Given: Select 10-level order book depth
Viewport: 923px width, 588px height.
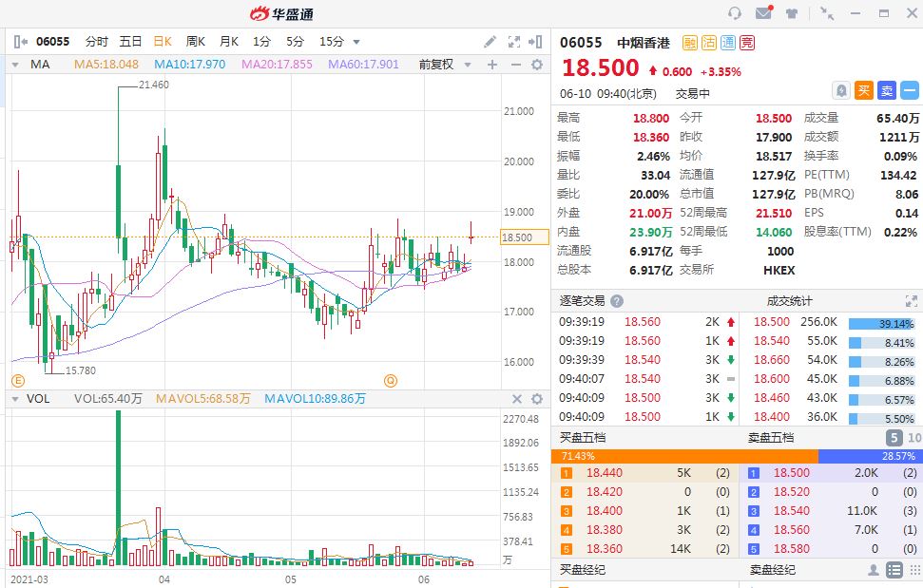Looking at the screenshot, I should [x=914, y=438].
